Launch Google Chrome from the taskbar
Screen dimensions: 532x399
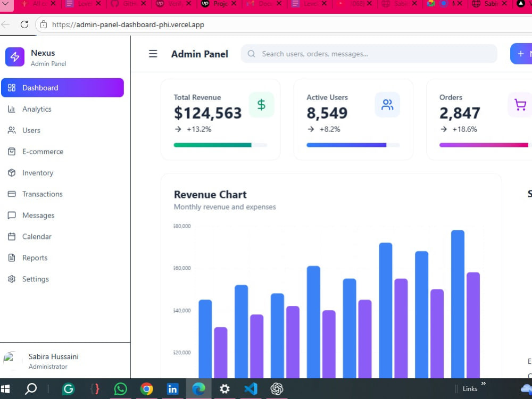point(147,389)
